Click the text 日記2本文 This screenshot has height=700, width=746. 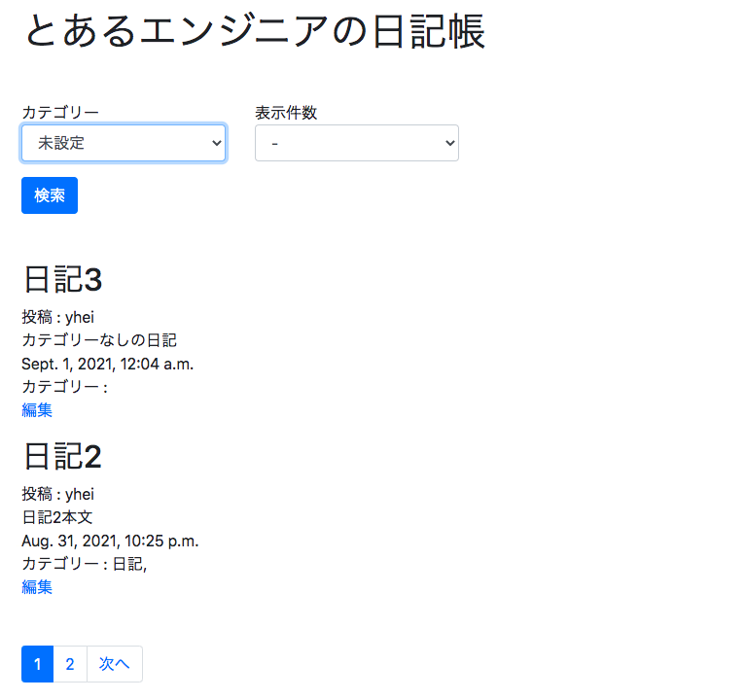(x=57, y=517)
